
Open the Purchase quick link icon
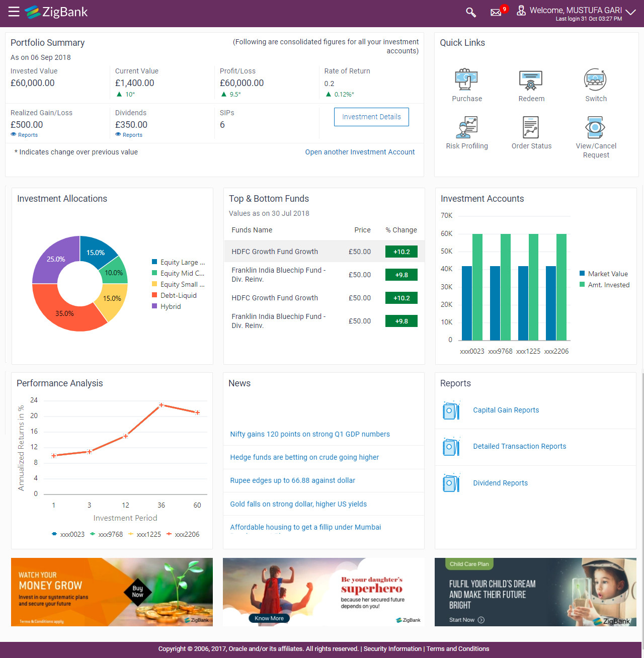coord(466,79)
